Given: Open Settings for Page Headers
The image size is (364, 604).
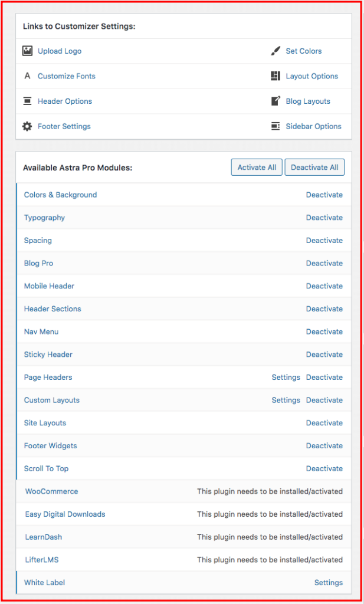Looking at the screenshot, I should coord(286,377).
